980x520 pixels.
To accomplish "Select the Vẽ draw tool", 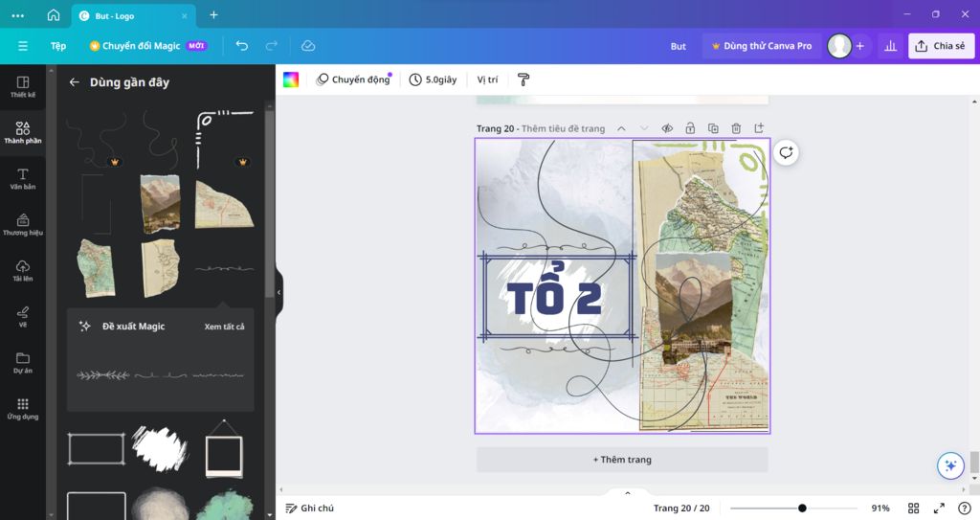I will pyautogui.click(x=23, y=316).
